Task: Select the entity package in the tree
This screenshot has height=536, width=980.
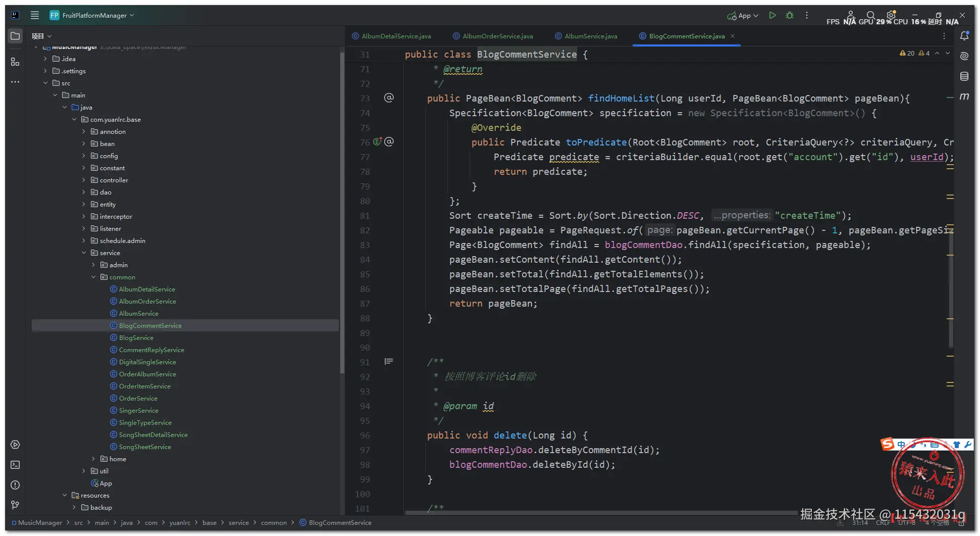Action: 108,204
